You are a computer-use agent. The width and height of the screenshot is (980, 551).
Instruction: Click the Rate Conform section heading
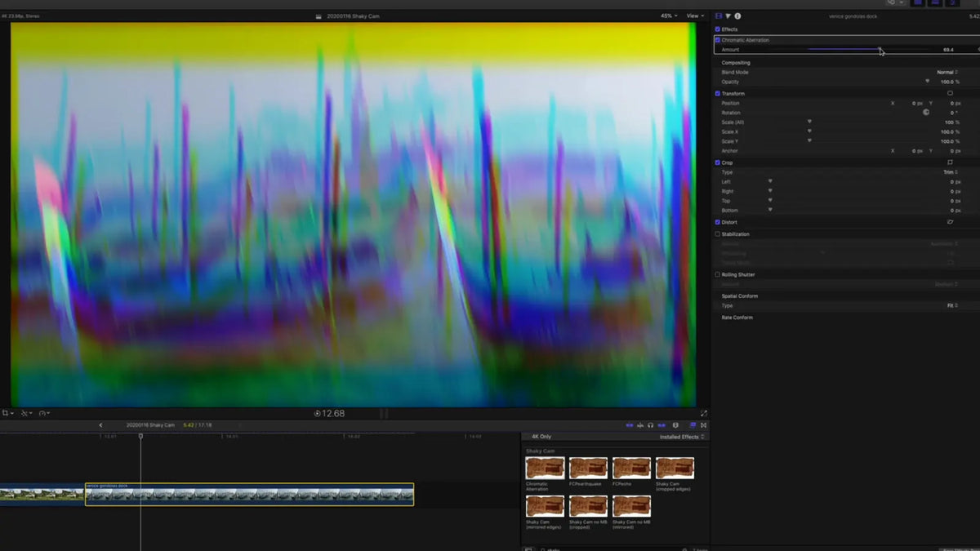tap(737, 318)
